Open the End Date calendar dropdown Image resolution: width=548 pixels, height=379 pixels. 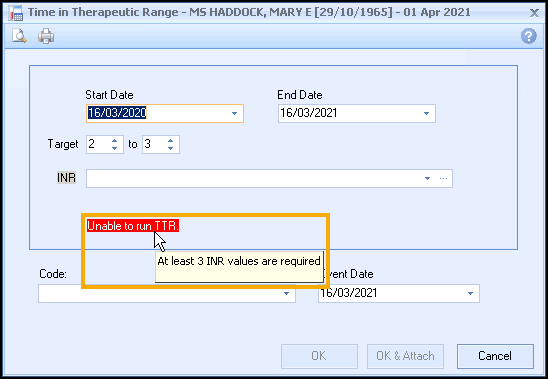(x=426, y=113)
